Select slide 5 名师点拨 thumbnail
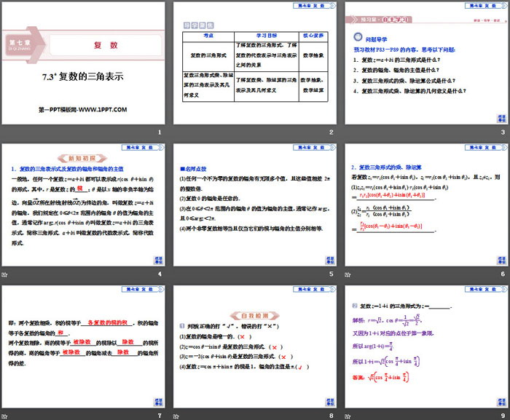510x420 pixels. (x=255, y=206)
